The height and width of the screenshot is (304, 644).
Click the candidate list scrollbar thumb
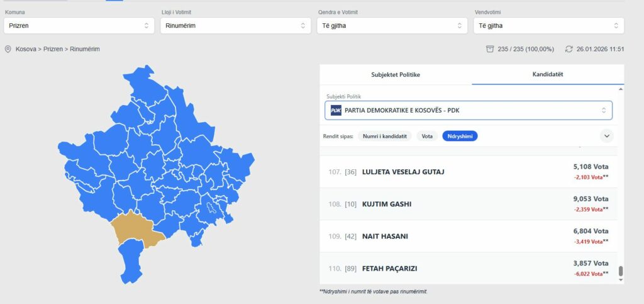pyautogui.click(x=621, y=271)
